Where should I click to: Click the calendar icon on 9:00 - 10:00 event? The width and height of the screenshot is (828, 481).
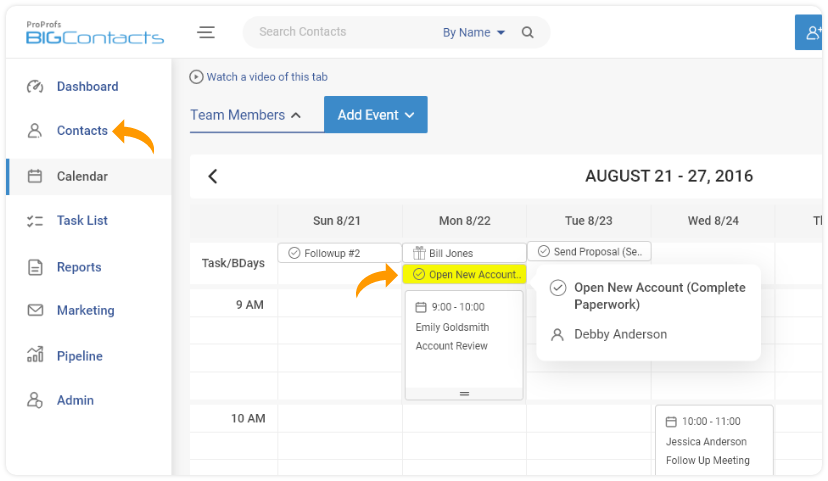click(x=421, y=307)
